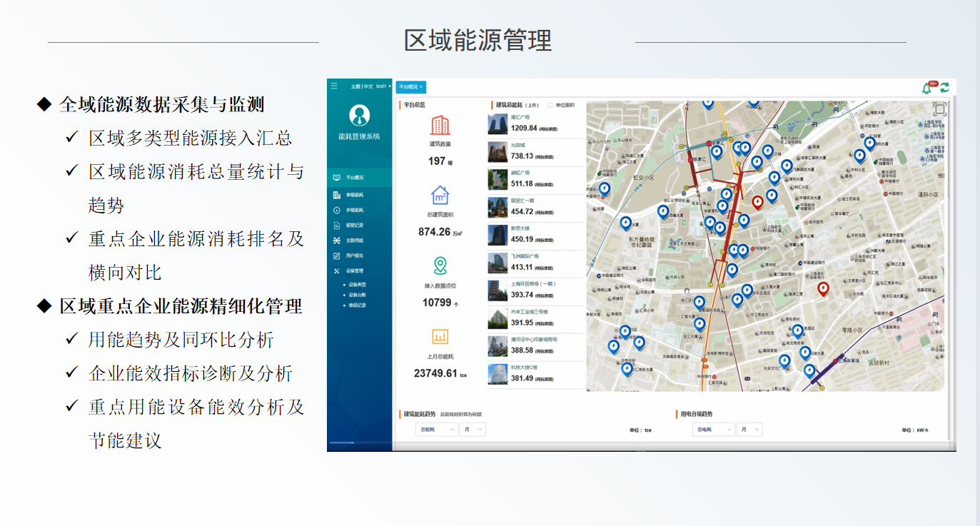The height and width of the screenshot is (526, 980).
Task: Click the 港汇广场 building link
Action: point(520,116)
